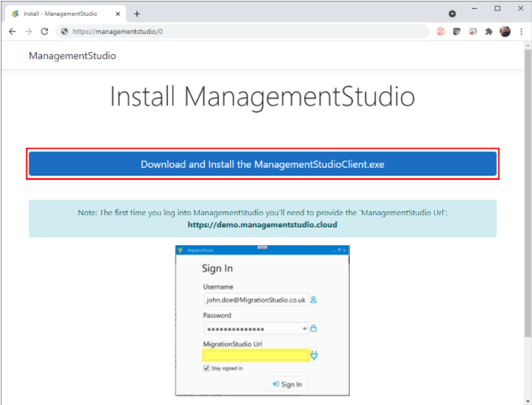The height and width of the screenshot is (405, 532).
Task: Open the Extensions puzzle piece menu
Action: point(489,31)
